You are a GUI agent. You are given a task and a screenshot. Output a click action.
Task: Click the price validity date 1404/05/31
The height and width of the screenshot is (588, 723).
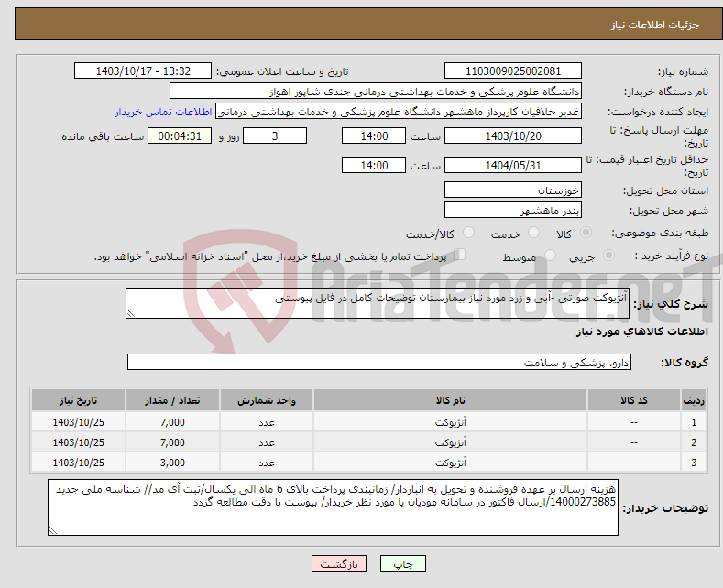click(513, 165)
